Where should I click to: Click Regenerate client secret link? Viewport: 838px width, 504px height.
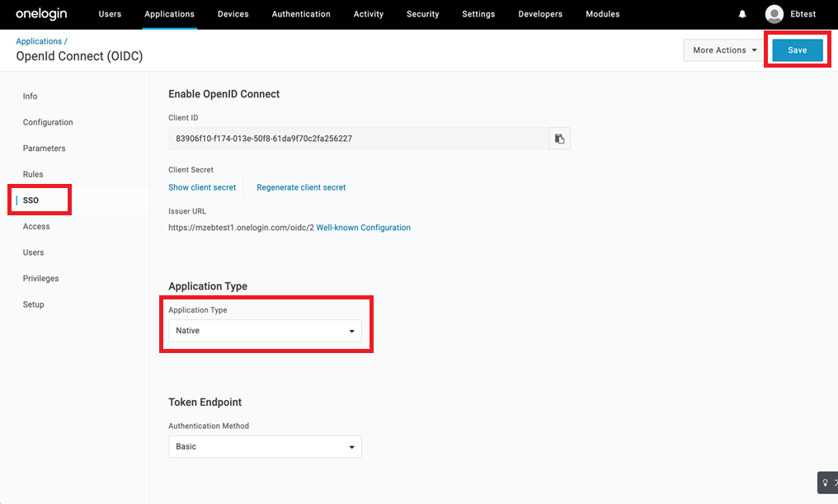[x=301, y=187]
